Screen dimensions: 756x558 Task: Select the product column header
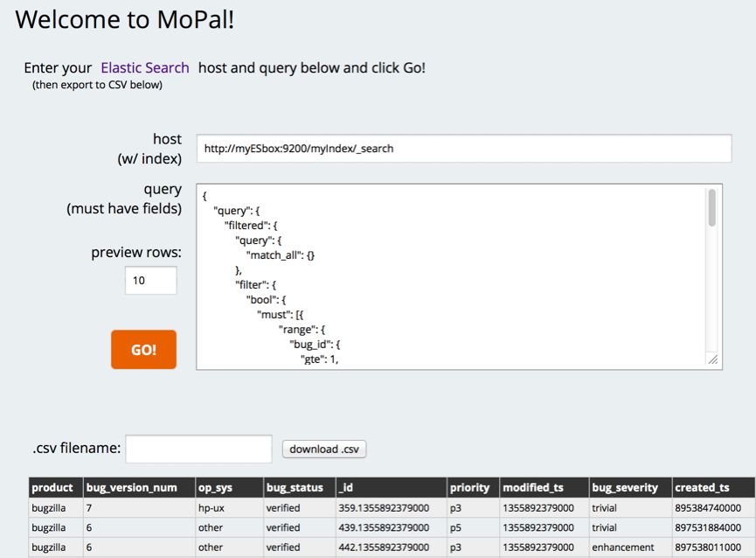(x=56, y=487)
